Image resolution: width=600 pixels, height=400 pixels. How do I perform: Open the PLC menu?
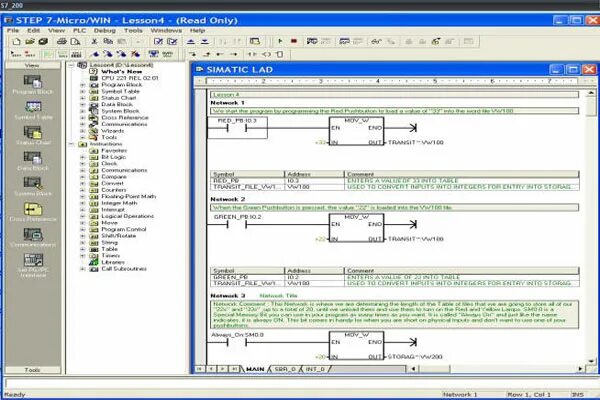(80, 30)
